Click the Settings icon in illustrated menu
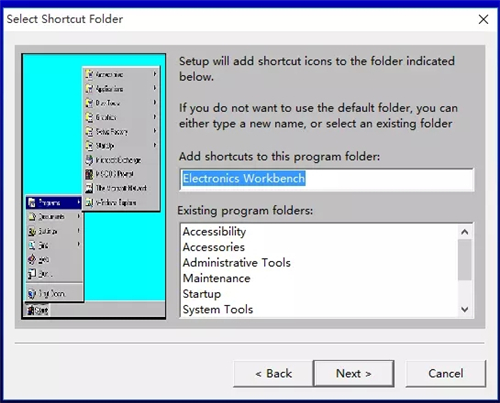 click(32, 231)
